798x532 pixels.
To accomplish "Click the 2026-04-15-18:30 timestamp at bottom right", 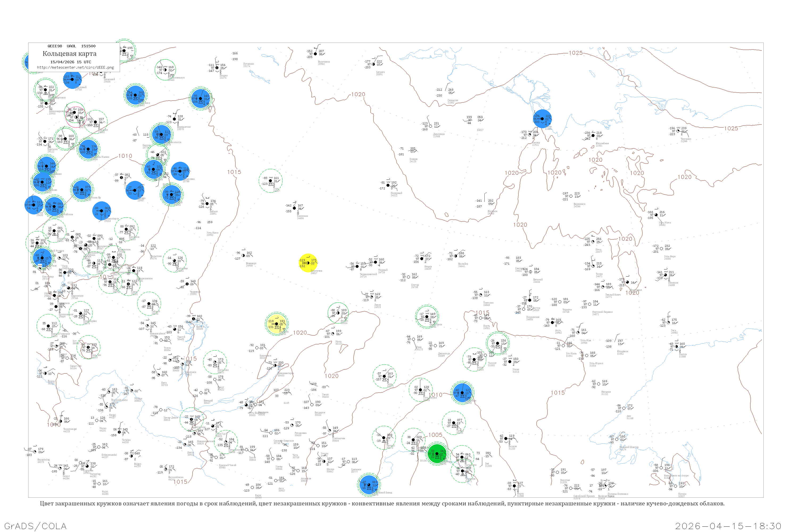I will click(728, 526).
